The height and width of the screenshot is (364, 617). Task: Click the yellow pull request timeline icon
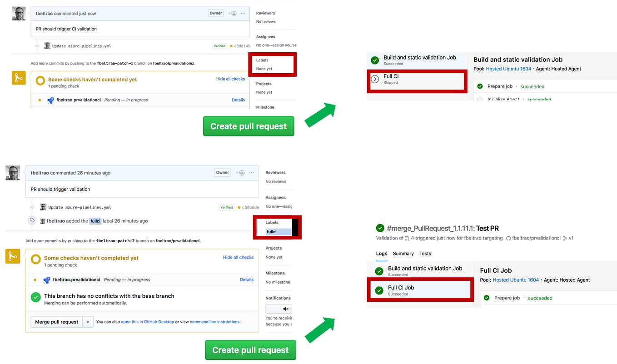[x=18, y=78]
